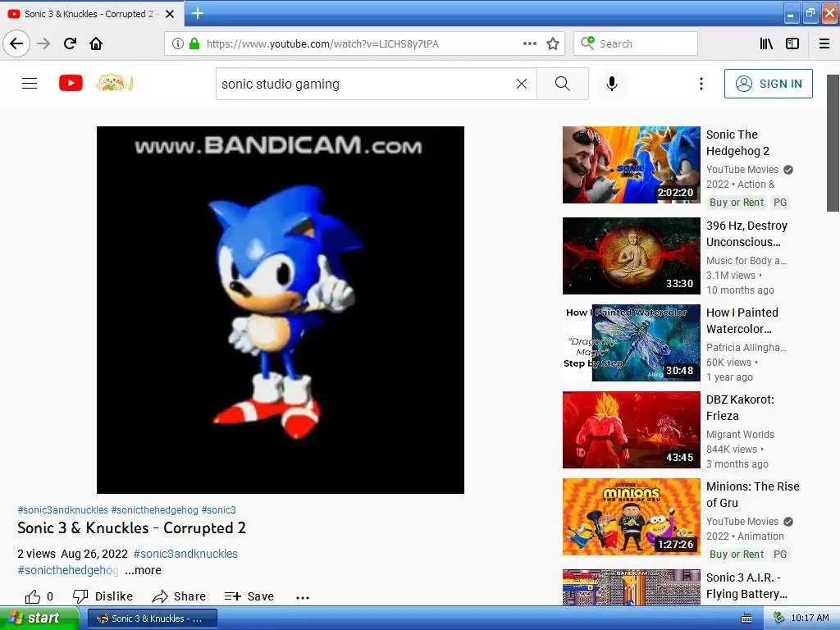Open Sonic The Hedgehog 2 movie thumbnail

click(x=631, y=165)
